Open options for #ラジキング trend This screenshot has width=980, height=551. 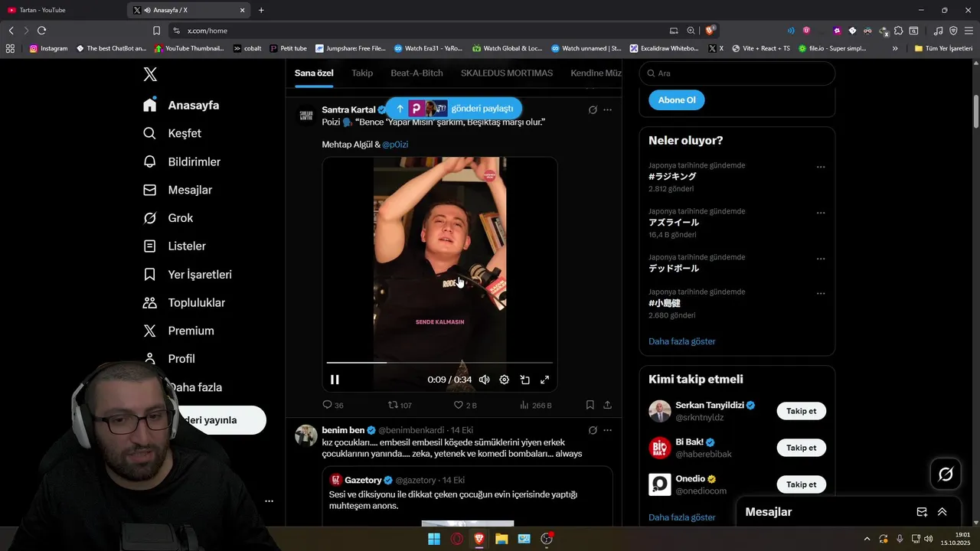click(821, 167)
